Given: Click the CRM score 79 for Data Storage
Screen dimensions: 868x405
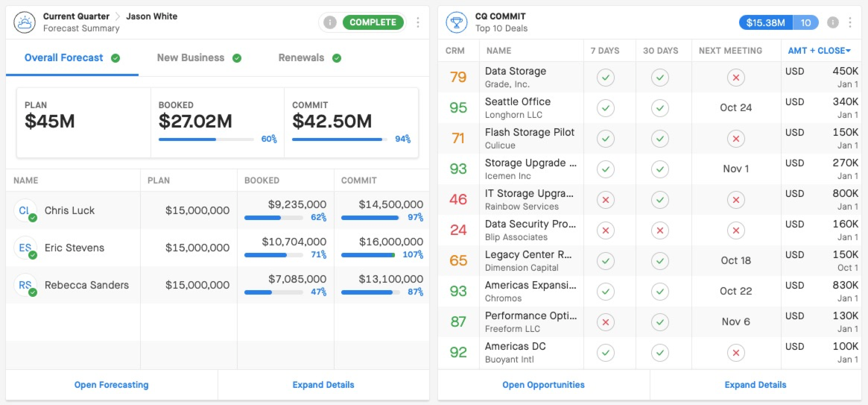Looking at the screenshot, I should (458, 77).
